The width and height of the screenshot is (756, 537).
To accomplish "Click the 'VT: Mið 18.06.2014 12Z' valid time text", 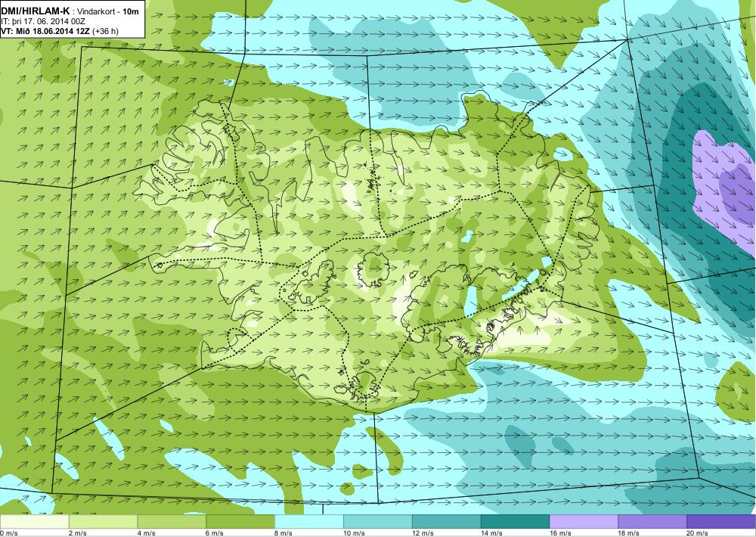I will [45, 31].
